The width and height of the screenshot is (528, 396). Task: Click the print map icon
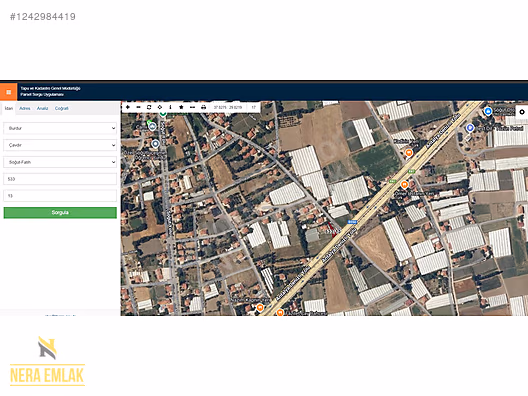[203, 107]
